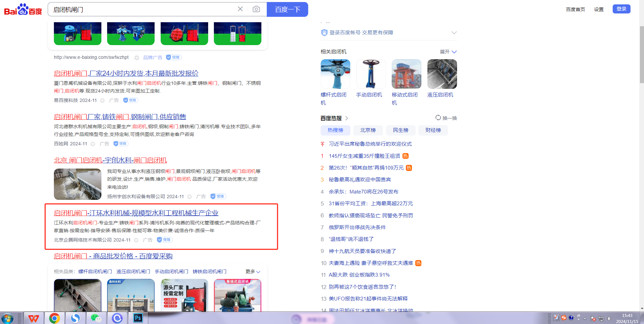
Task: Click the volume speaker tray icon
Action: pyautogui.click(x=609, y=319)
